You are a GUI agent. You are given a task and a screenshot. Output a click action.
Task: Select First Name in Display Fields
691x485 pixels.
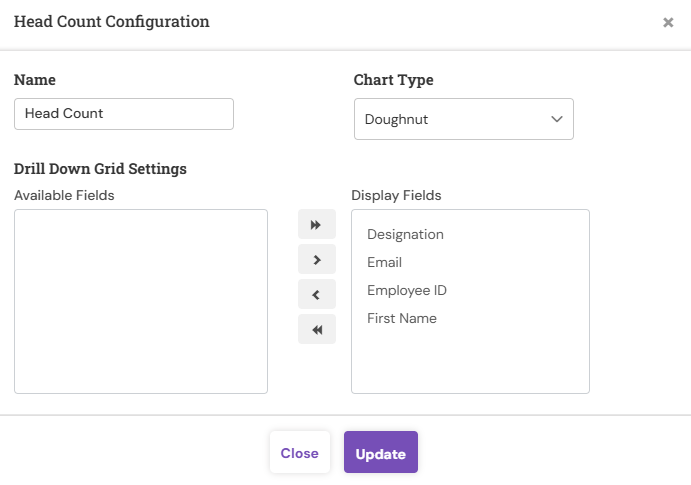pos(402,319)
